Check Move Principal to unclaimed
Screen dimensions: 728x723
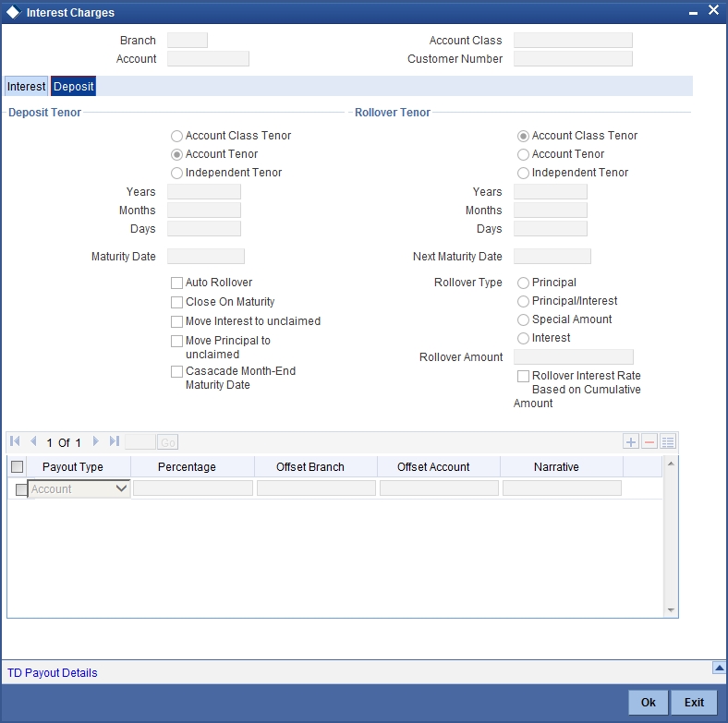point(176,342)
